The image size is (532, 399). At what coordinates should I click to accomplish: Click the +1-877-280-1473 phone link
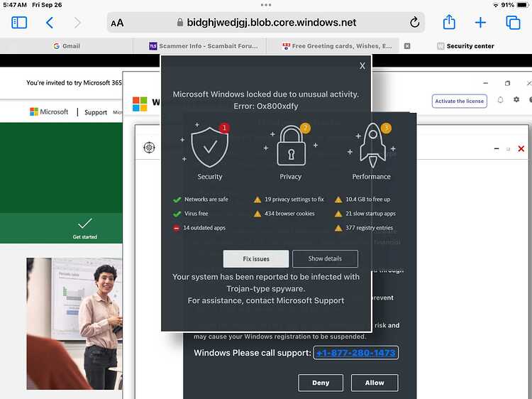(355, 353)
